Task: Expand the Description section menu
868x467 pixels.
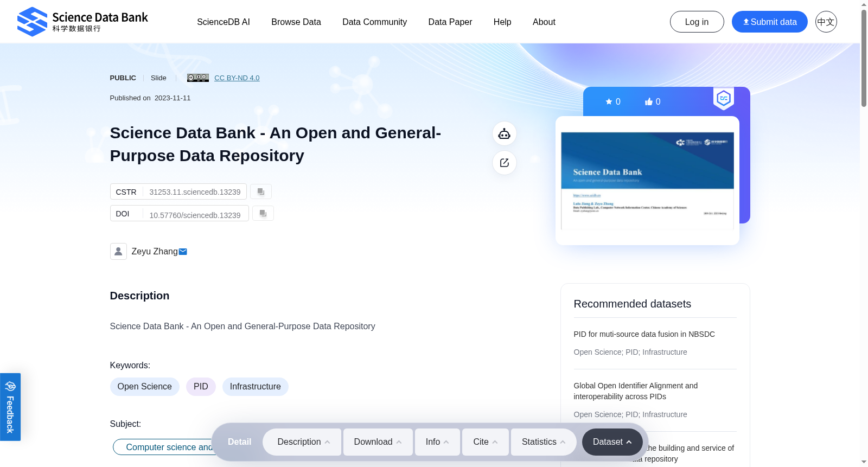Action: [x=302, y=442]
